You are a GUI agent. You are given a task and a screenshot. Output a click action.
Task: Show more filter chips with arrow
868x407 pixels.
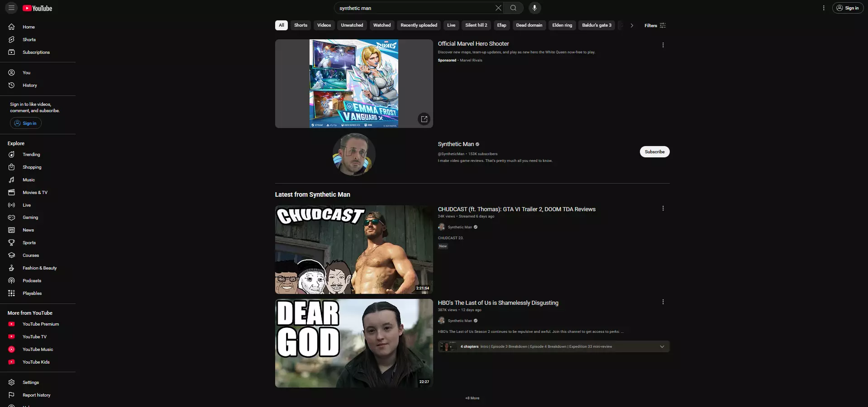(632, 25)
